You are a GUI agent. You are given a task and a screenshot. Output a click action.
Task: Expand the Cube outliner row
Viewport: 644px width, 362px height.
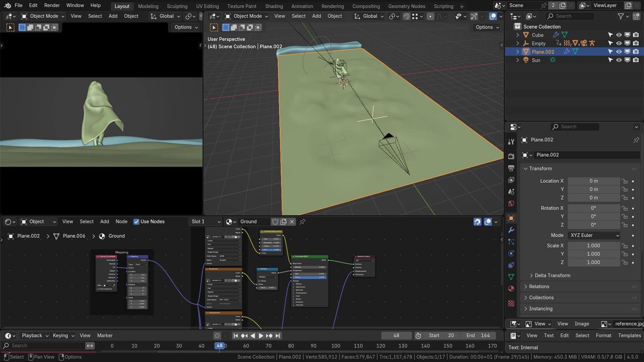(x=518, y=35)
